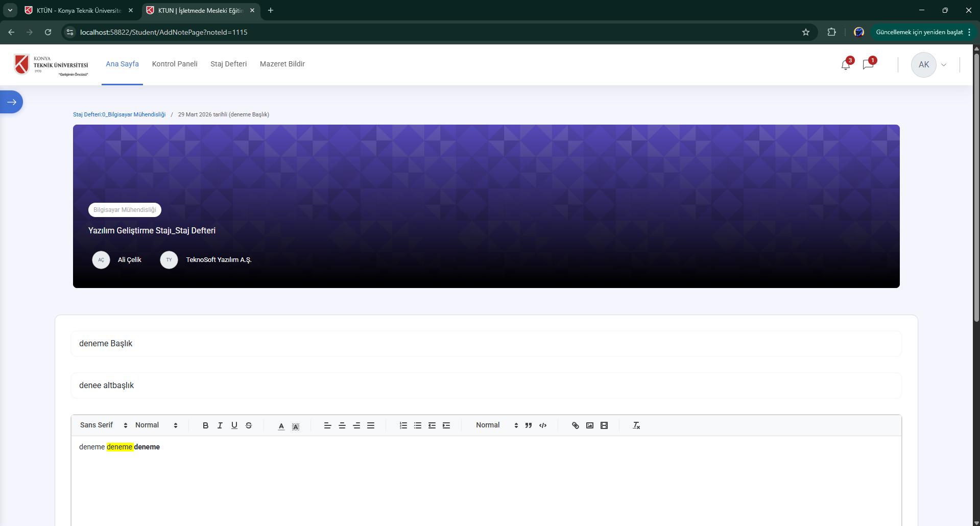Insert an image via the toolbar icon
This screenshot has width=980, height=526.
(x=590, y=425)
